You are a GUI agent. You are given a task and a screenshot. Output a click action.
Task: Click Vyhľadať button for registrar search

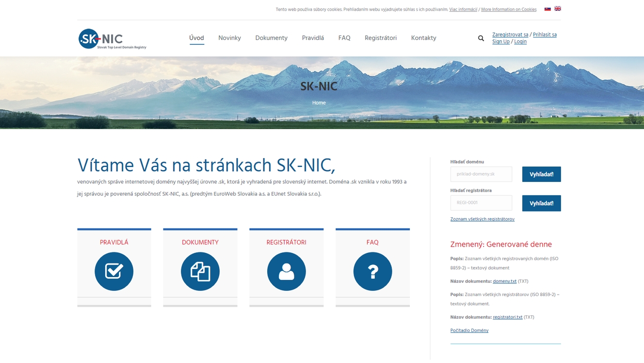(542, 203)
